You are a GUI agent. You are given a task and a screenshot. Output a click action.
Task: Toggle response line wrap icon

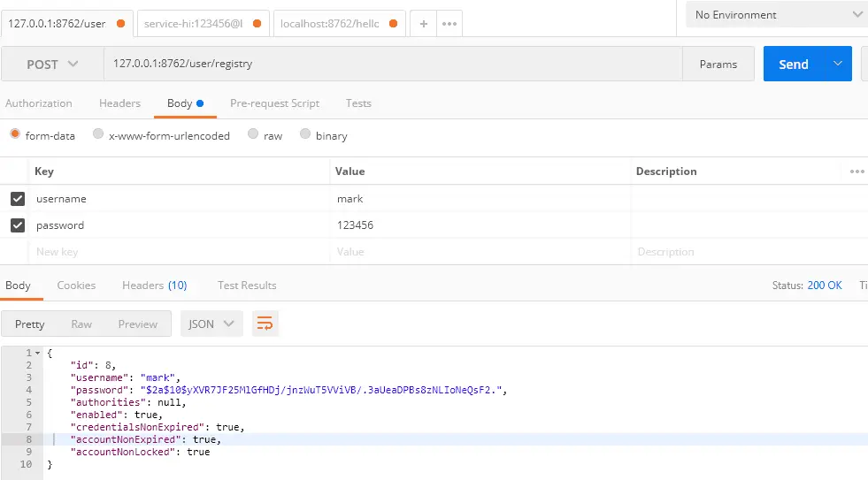(x=265, y=324)
